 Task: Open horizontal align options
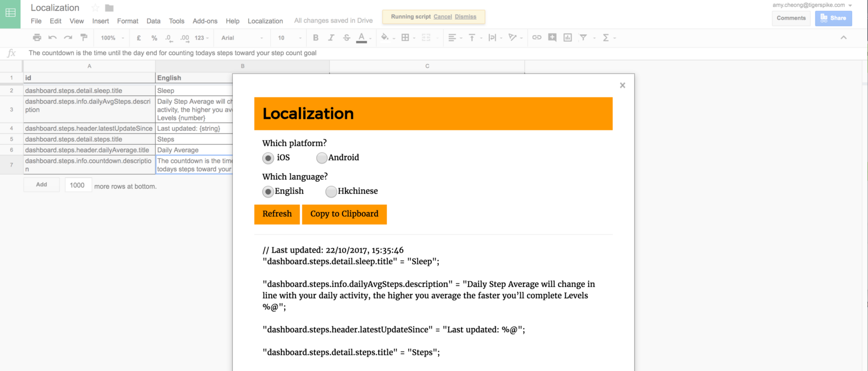tap(452, 38)
